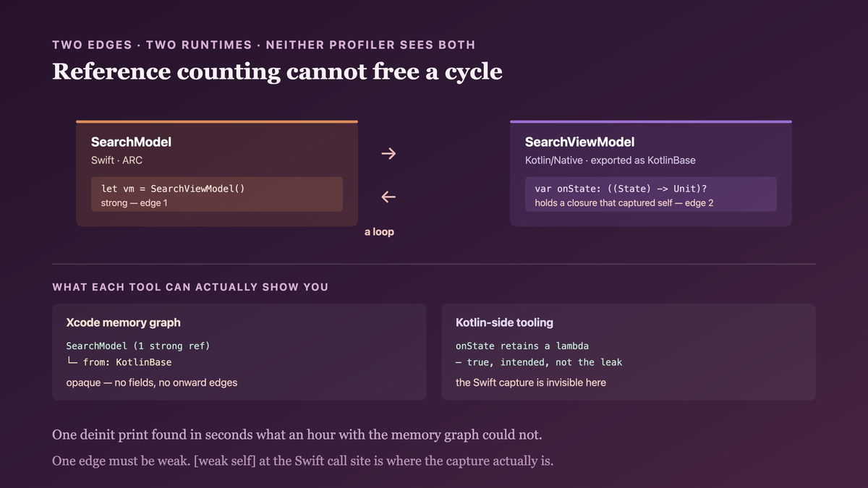
Task: Click the overline 'TWO EDGES · TWO RUNTIMES · NEITHER PROFILER SEES BOTH'
Action: [264, 45]
